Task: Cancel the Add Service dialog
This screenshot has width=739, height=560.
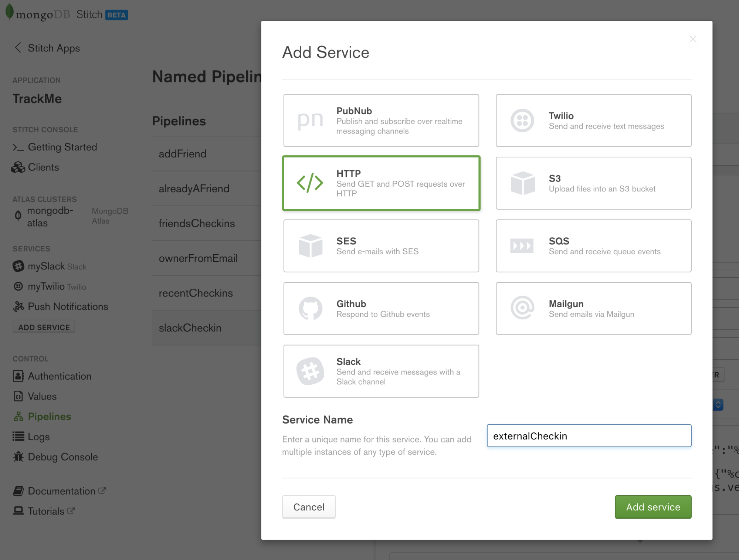Action: click(x=309, y=507)
